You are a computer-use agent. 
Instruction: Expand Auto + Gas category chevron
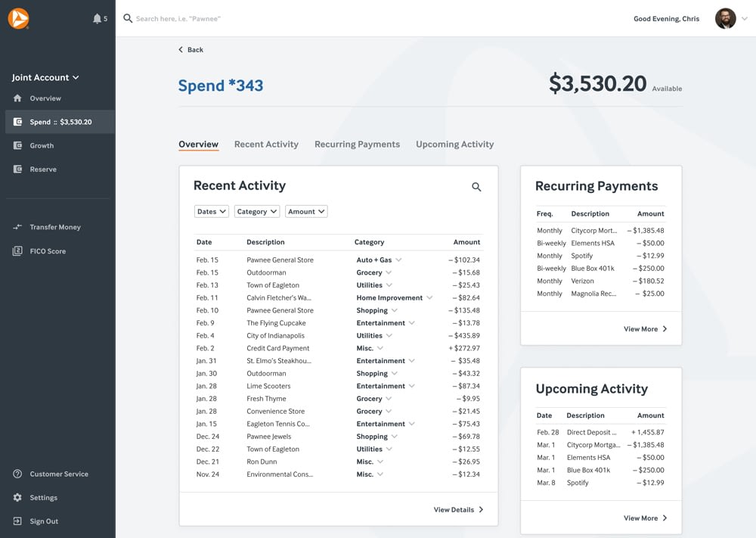click(398, 260)
